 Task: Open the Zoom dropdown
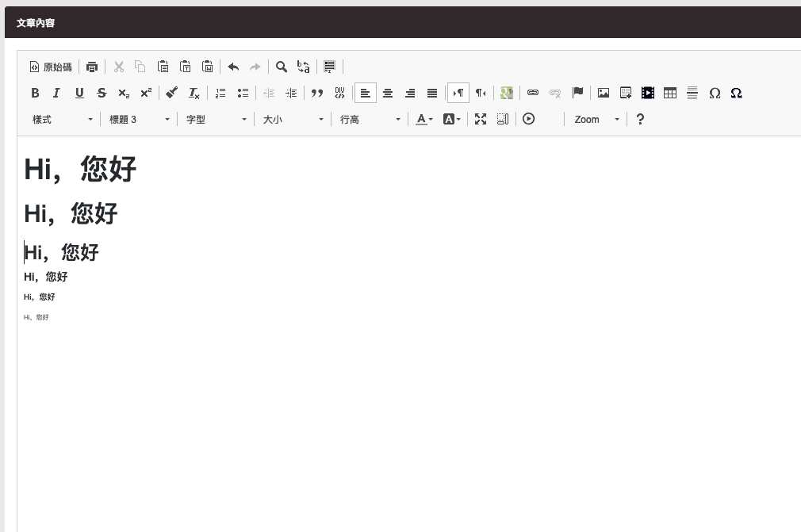(596, 119)
